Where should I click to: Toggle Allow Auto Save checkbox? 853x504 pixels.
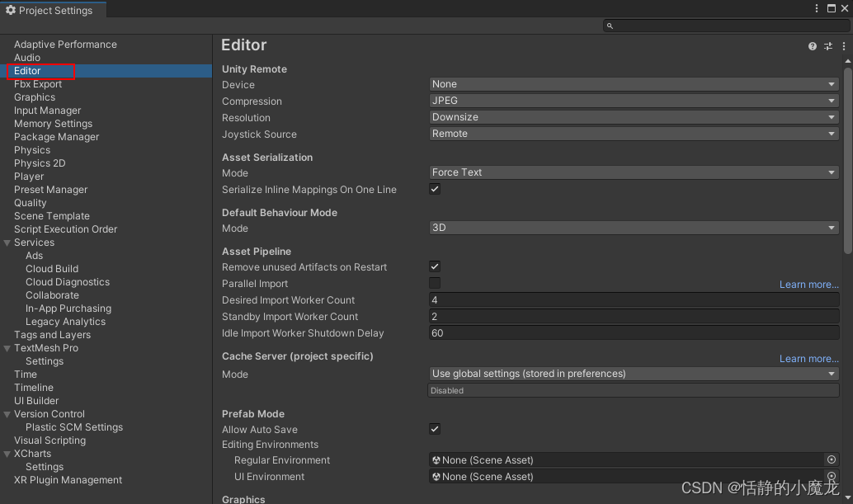pyautogui.click(x=435, y=429)
